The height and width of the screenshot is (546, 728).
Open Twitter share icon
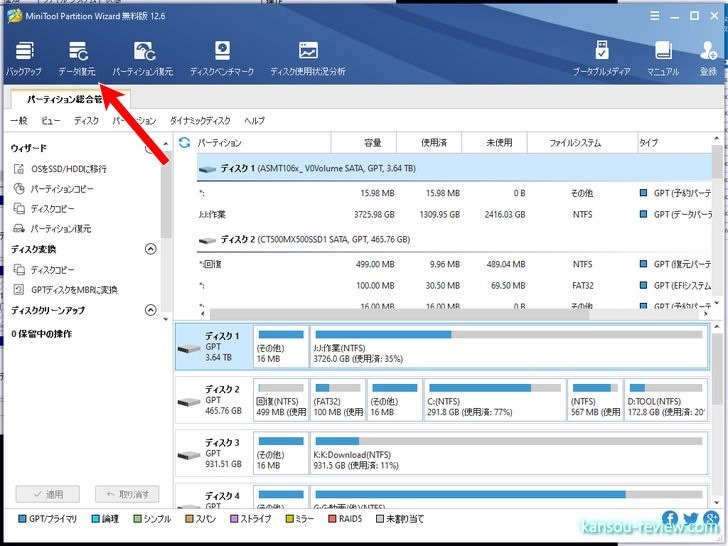point(691,519)
